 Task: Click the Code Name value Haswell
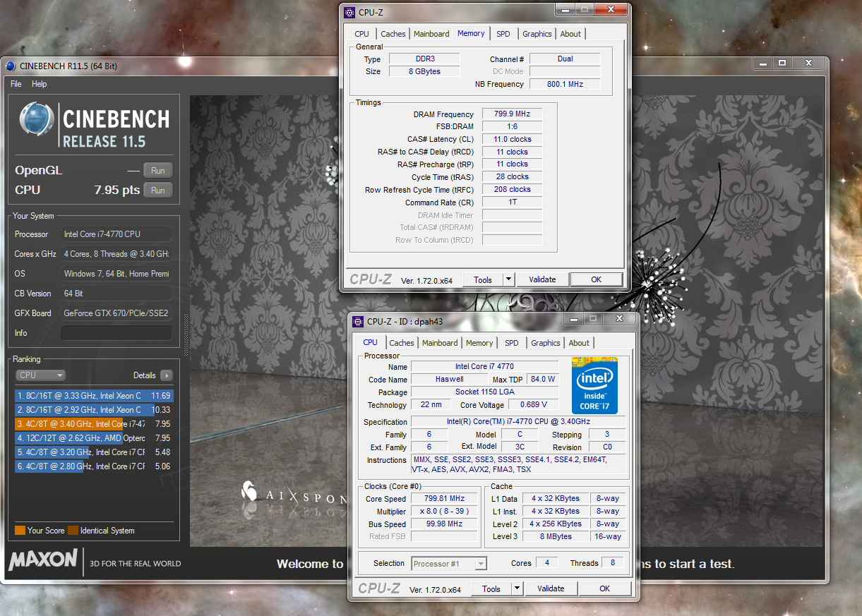(x=449, y=379)
